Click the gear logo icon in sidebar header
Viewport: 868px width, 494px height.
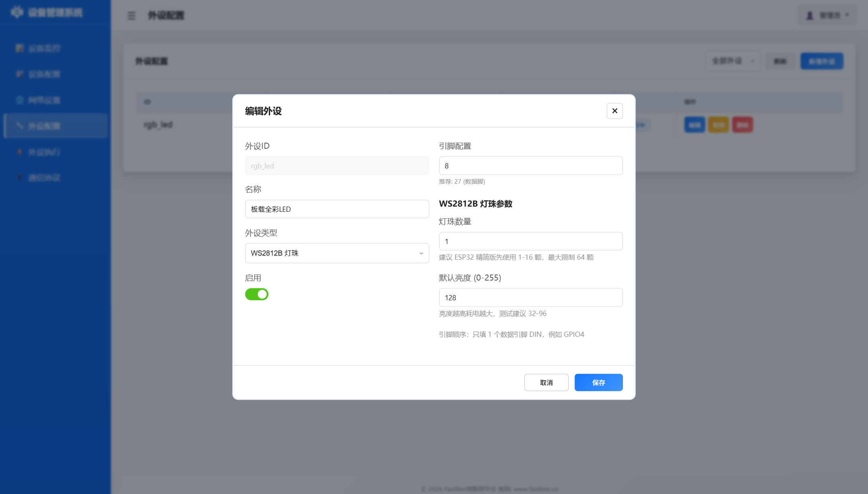click(17, 12)
